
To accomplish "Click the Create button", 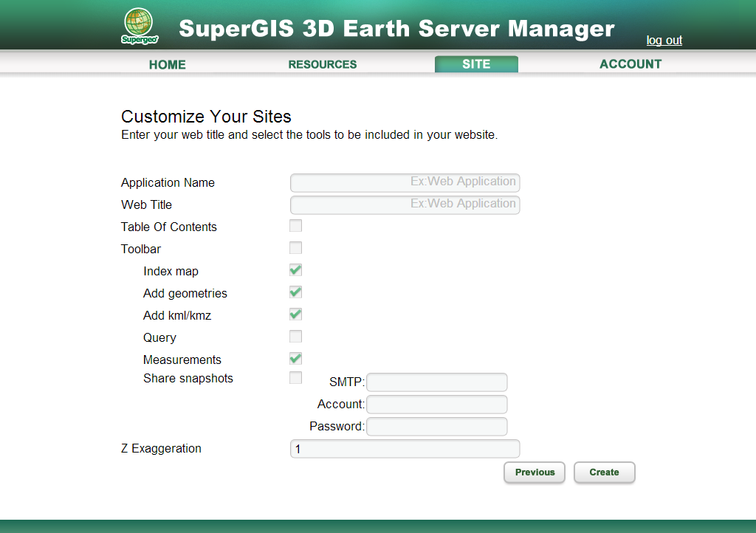I will [x=604, y=472].
